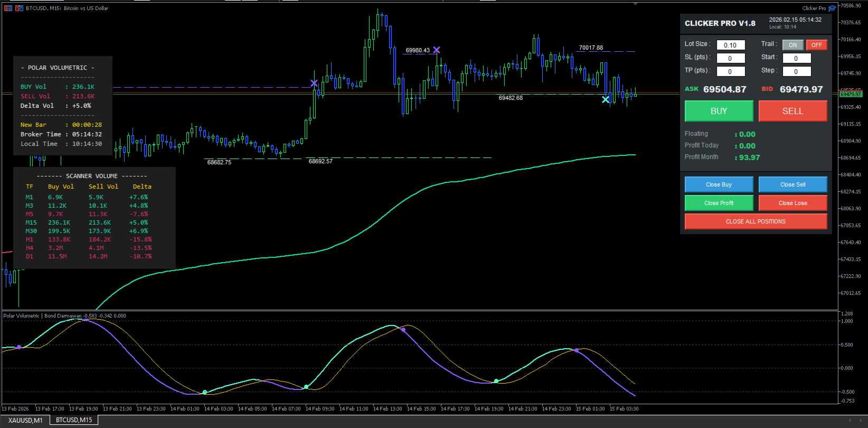Click the New Bar countdown 00:00:28
The width and height of the screenshot is (868, 428).
click(x=61, y=125)
